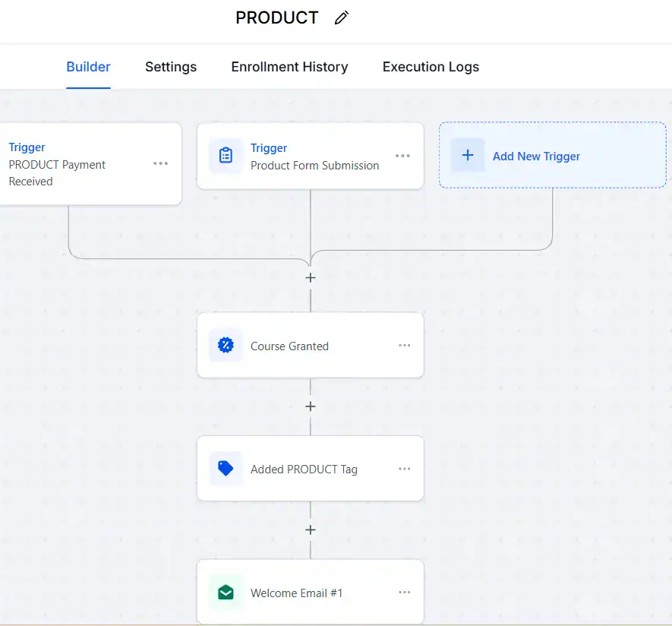This screenshot has height=626, width=672.
Task: Open options for PRODUCT Payment Received trigger
Action: coord(161,163)
